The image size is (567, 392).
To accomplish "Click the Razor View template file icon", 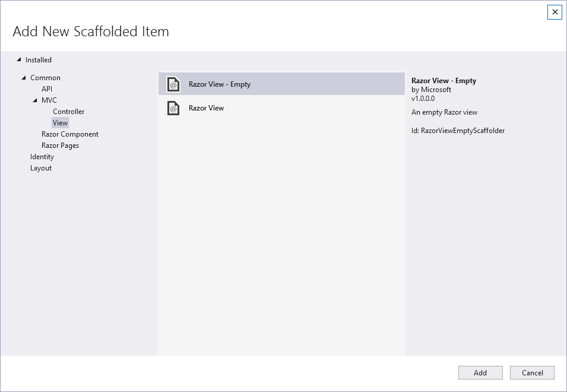I will tap(173, 108).
